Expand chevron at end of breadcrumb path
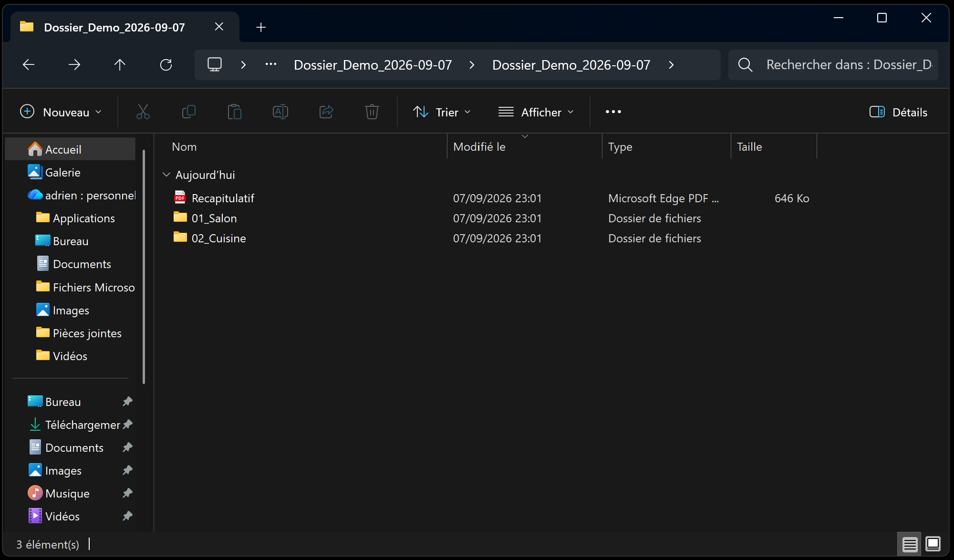The width and height of the screenshot is (954, 560). pos(671,65)
